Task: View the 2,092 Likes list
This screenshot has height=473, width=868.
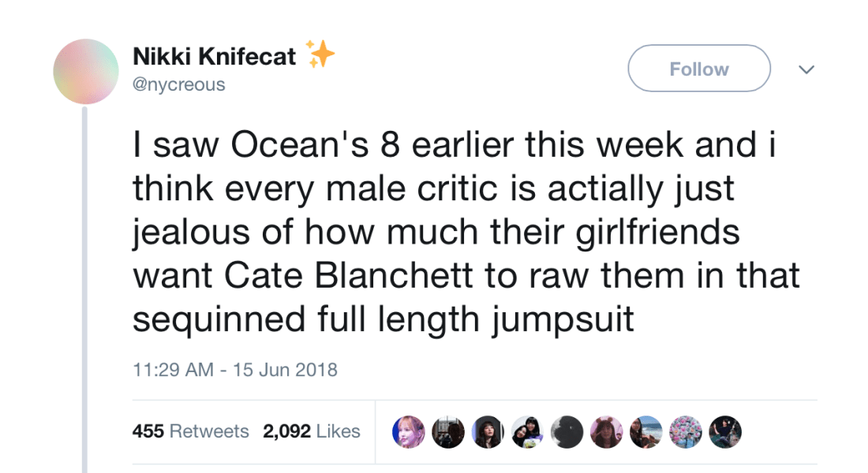Action: pos(311,431)
